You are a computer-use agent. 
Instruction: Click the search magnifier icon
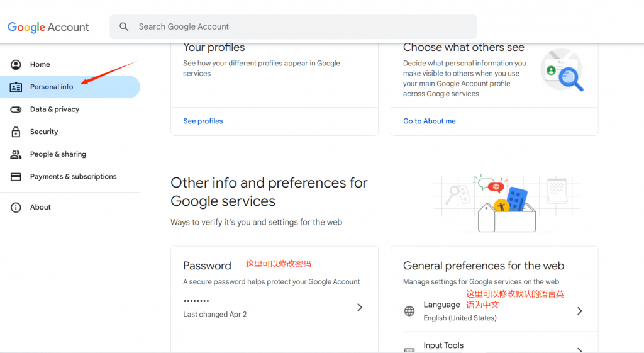(x=124, y=26)
